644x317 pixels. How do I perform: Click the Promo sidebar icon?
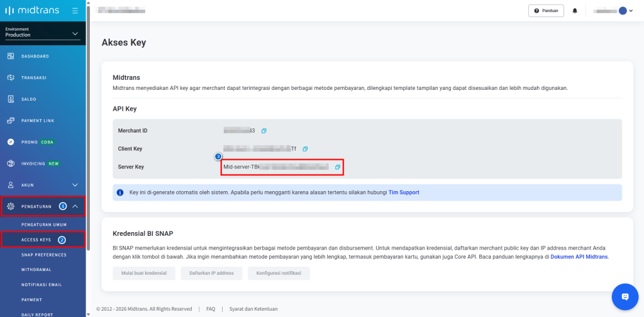11,142
